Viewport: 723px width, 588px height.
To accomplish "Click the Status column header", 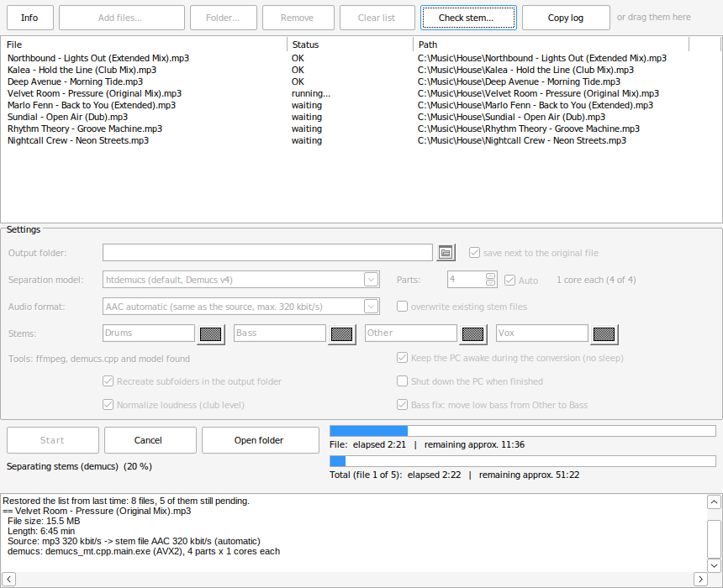I will [x=351, y=45].
